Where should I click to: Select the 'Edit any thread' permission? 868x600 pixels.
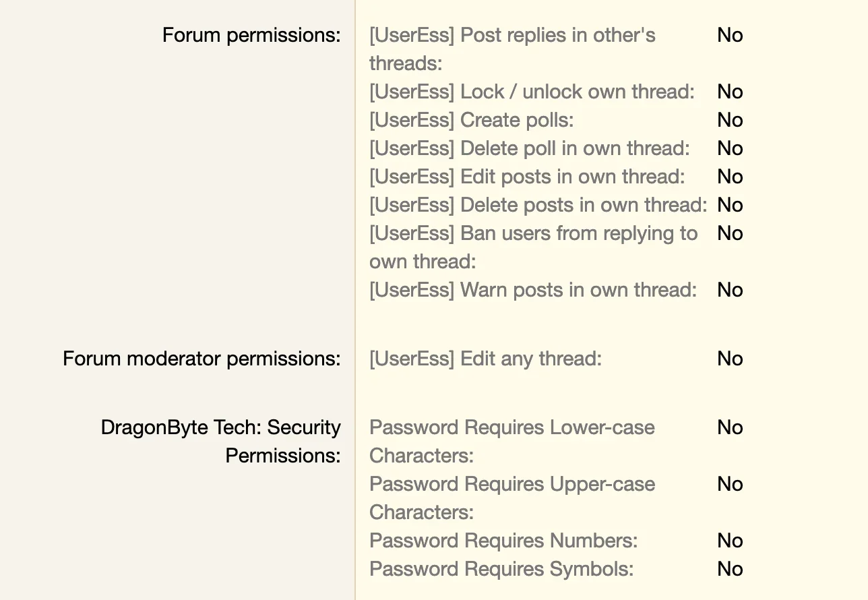pyautogui.click(x=485, y=359)
